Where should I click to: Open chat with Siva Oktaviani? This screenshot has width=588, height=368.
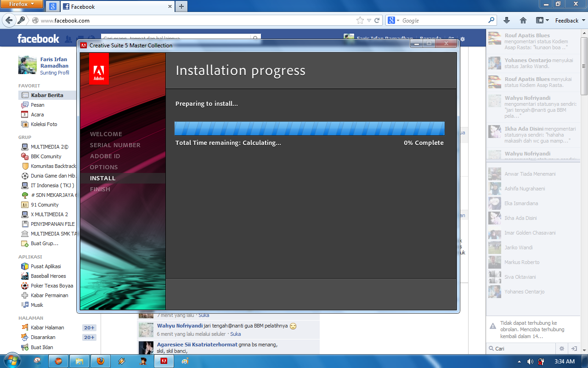click(x=520, y=277)
